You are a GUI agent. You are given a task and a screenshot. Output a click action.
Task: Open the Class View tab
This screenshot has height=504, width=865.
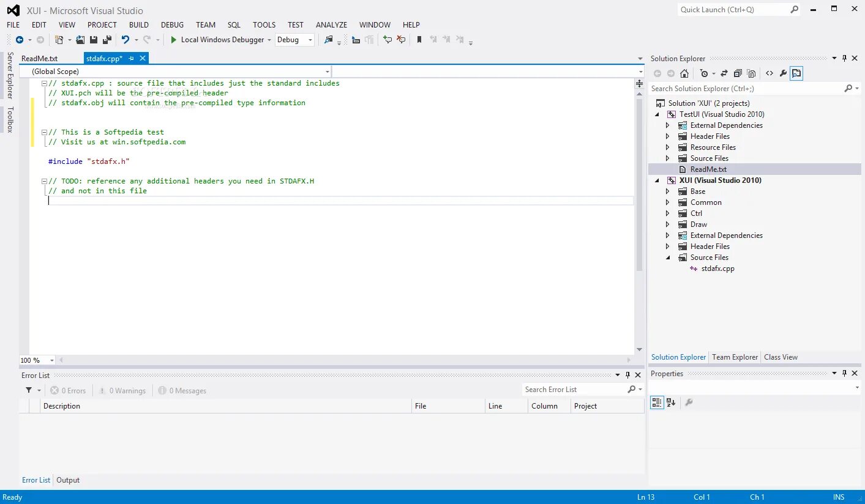click(781, 357)
